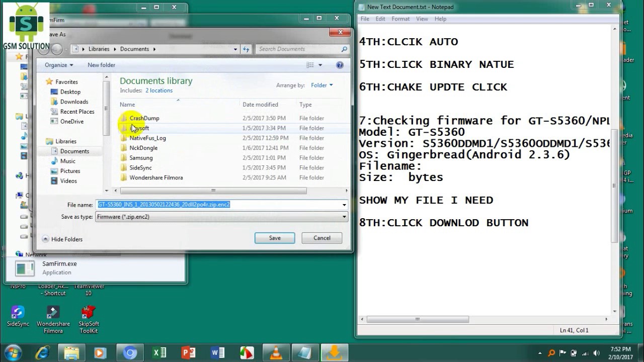The width and height of the screenshot is (644, 362).
Task: Open Wondershare Filmora desktop shortcut
Action: [x=53, y=320]
